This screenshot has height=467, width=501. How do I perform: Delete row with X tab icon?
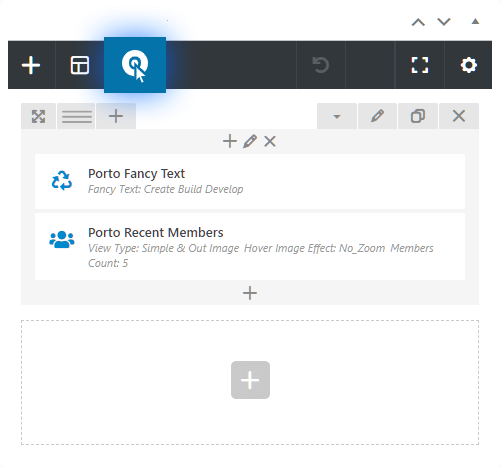click(x=459, y=116)
